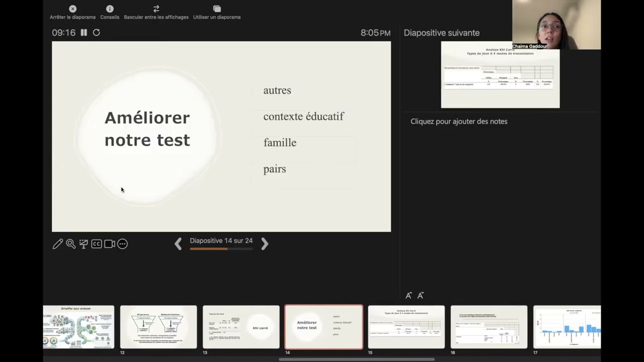The image size is (644, 362).
Task: Select slide 15 thumbnail in filmstrip
Action: (x=407, y=327)
